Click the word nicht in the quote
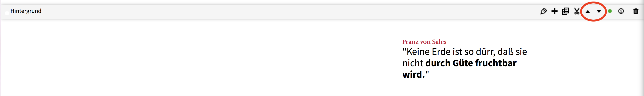The image size is (644, 96). tap(413, 63)
